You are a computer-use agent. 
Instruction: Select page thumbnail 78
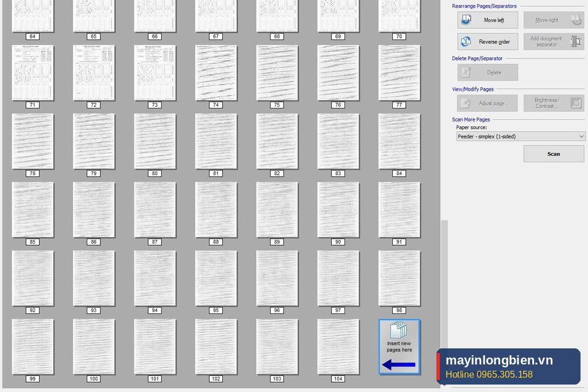pos(33,141)
